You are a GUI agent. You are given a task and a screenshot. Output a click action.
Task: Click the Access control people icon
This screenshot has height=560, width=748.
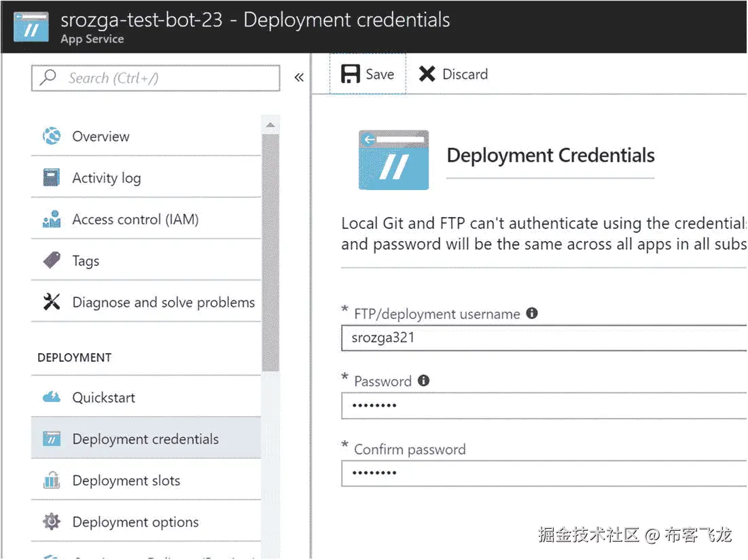tap(52, 219)
